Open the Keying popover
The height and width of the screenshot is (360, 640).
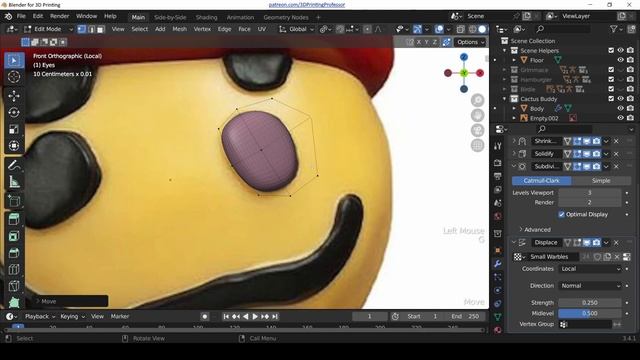[x=72, y=316]
